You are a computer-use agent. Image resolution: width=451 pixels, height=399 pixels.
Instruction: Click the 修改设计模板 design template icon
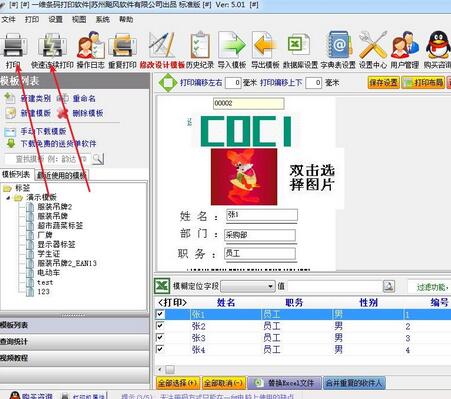click(162, 44)
